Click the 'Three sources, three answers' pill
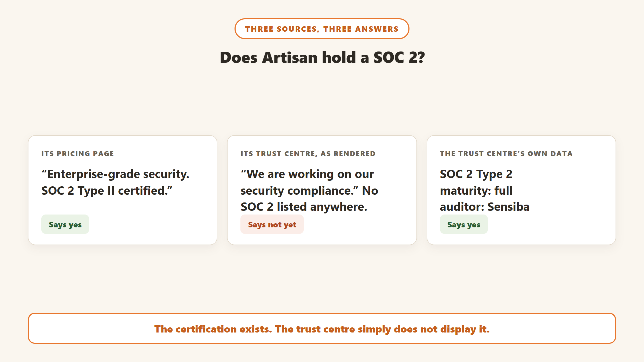 322,29
